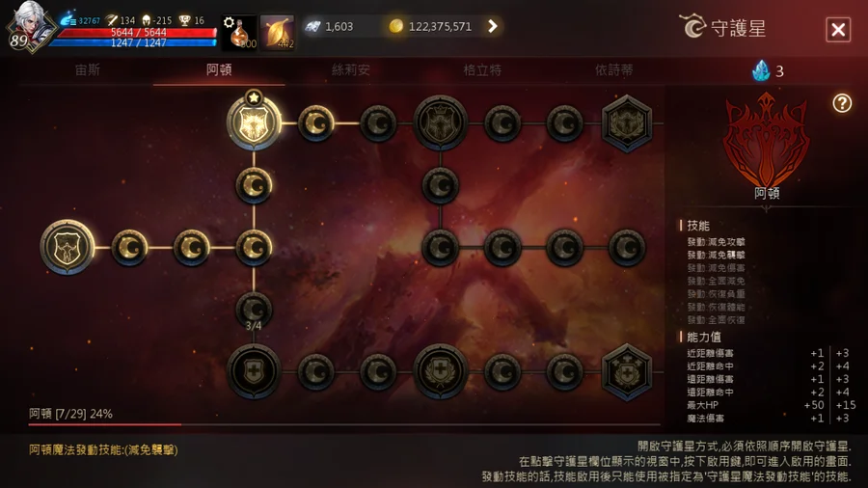Click the large shield node at far left
The height and width of the screenshot is (488, 868).
(67, 247)
